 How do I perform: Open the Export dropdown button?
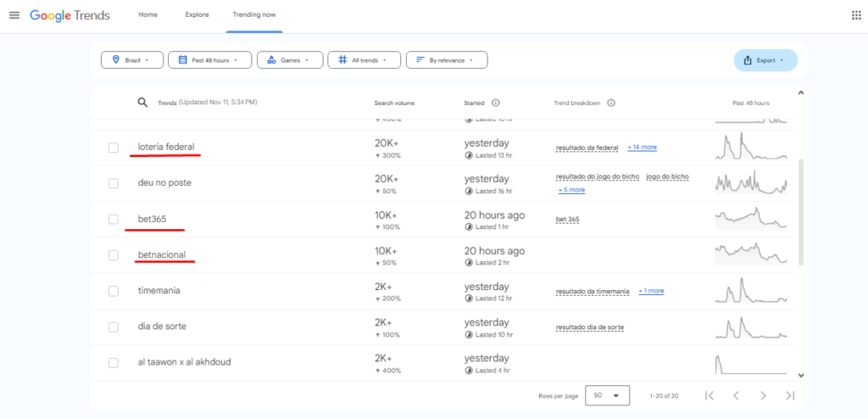[x=765, y=60]
